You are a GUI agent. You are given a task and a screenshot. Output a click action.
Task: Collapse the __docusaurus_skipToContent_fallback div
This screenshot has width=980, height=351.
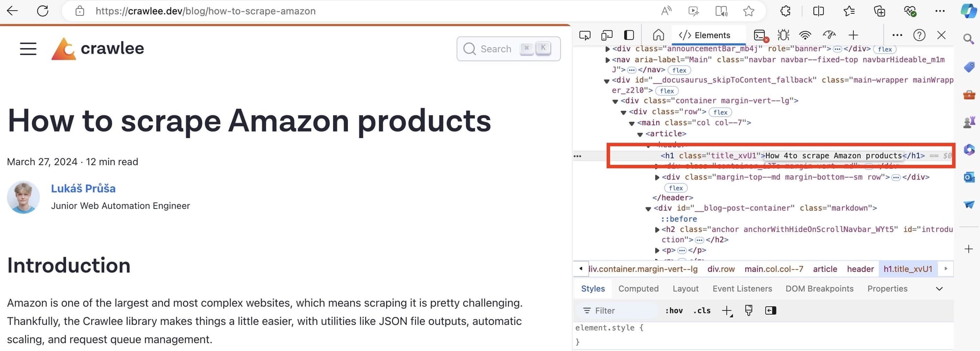607,81
